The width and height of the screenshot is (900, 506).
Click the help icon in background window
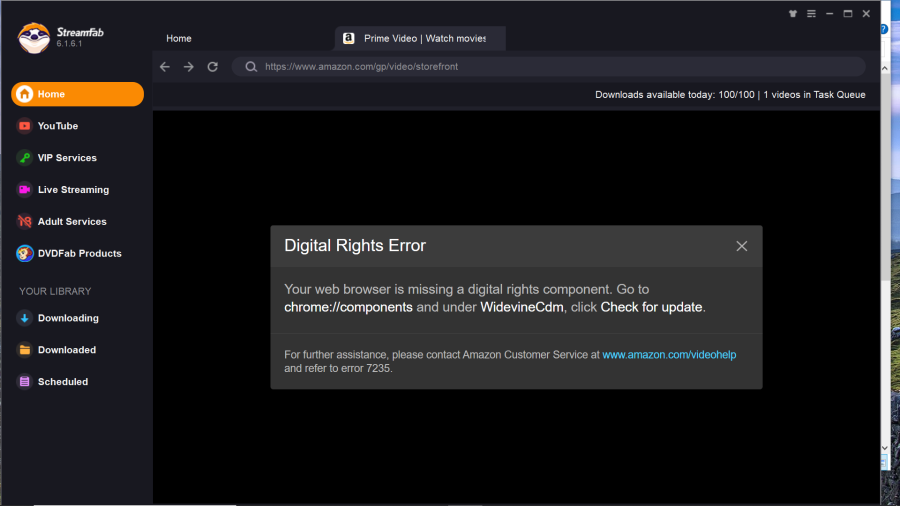[884, 29]
